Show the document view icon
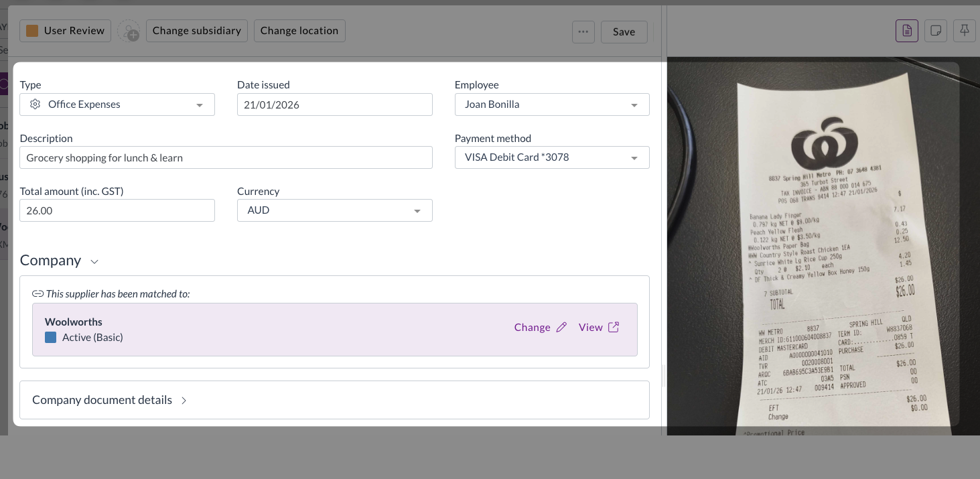This screenshot has width=980, height=479. click(906, 31)
